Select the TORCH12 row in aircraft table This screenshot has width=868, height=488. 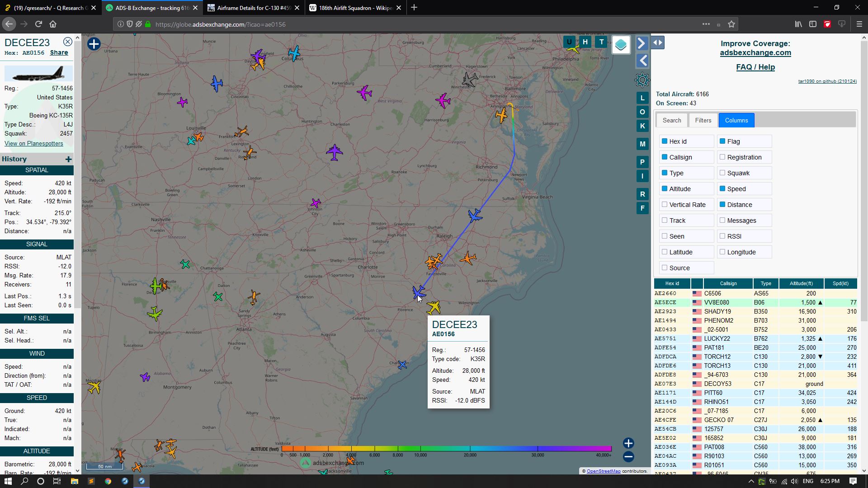click(x=755, y=357)
